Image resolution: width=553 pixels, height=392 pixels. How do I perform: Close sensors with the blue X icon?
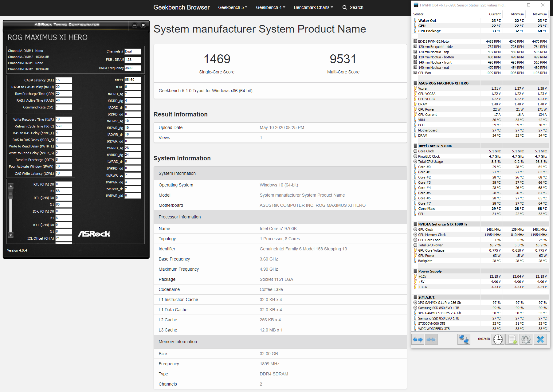tap(540, 339)
